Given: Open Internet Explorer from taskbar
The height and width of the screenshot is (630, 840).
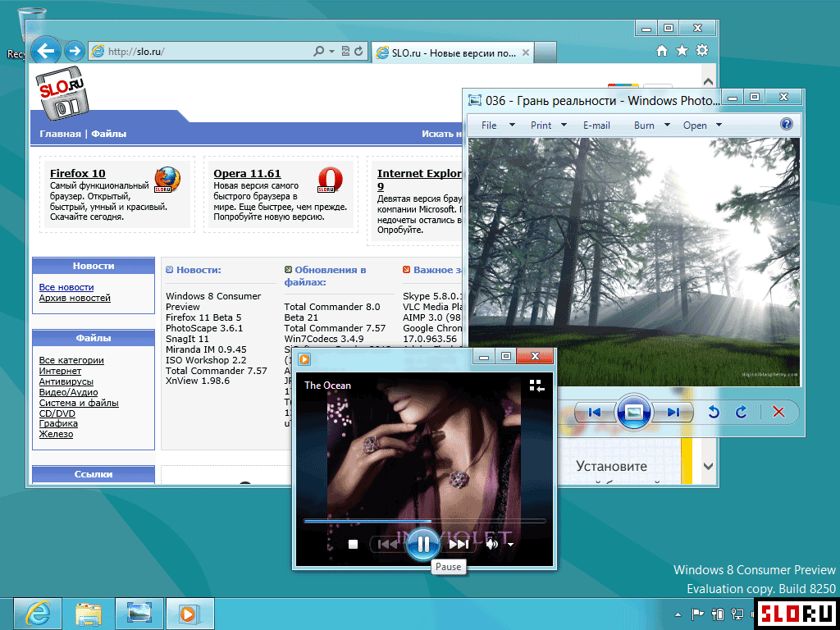Looking at the screenshot, I should click(37, 614).
